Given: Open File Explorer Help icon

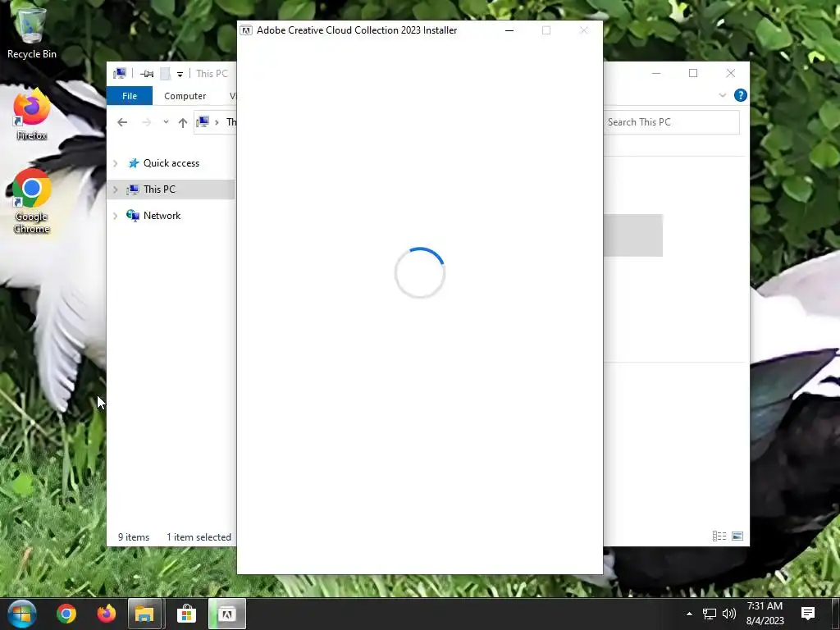Looking at the screenshot, I should tap(741, 95).
